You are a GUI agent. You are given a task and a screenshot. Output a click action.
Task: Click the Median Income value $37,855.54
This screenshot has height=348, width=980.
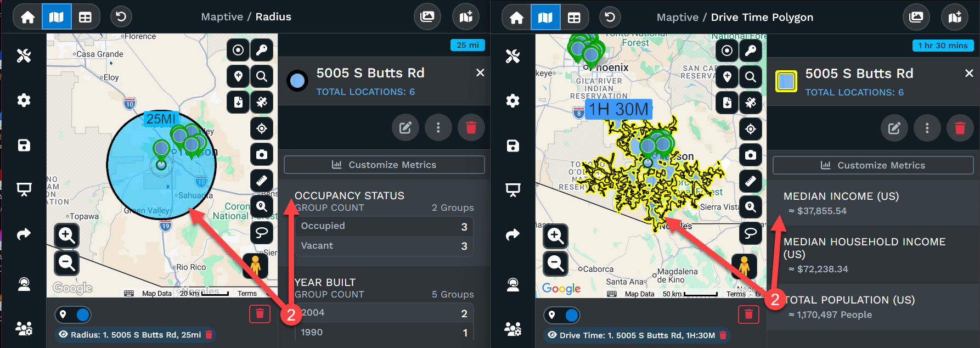(x=818, y=211)
